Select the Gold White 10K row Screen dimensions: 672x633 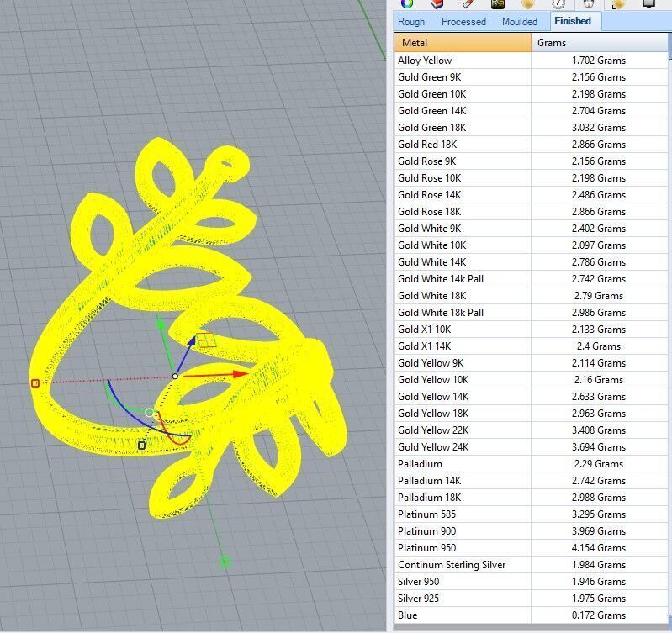(x=531, y=245)
